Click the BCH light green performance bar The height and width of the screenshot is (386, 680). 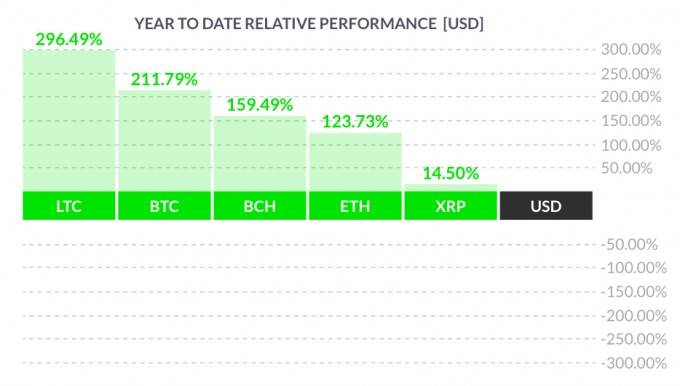tap(260, 154)
